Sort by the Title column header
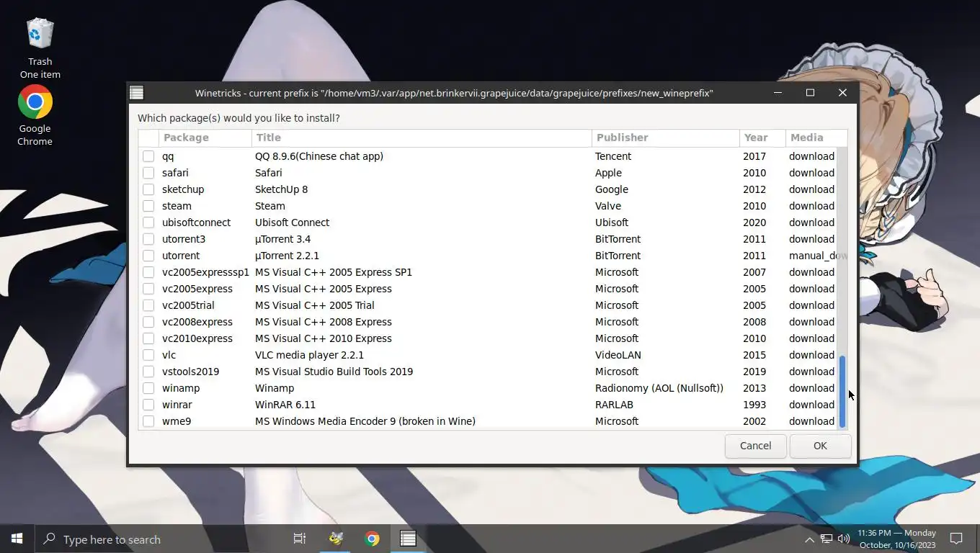 click(x=422, y=138)
